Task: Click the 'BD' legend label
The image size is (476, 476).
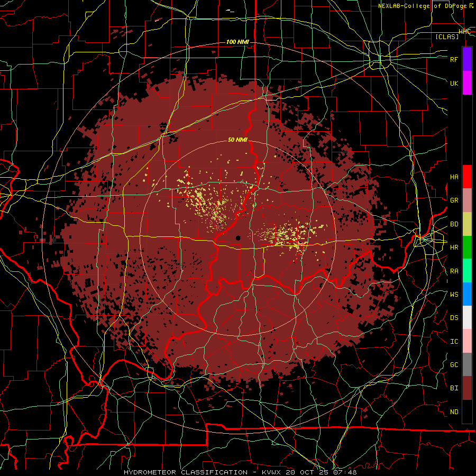Action: pos(454,224)
